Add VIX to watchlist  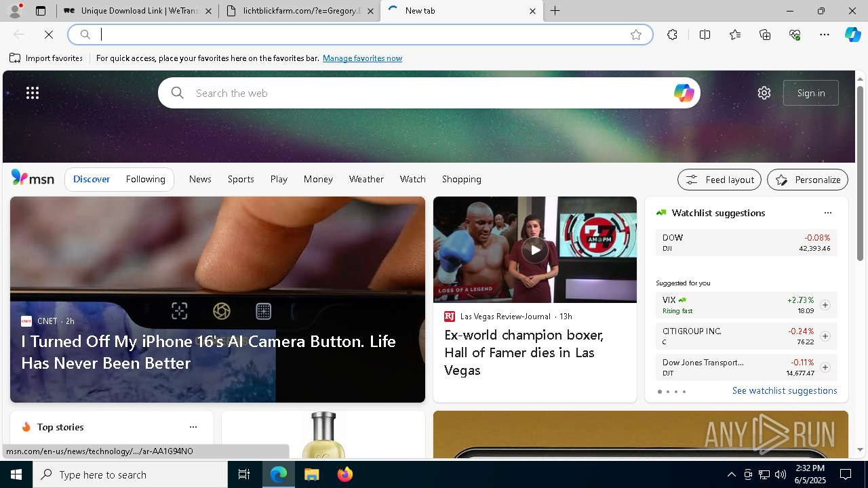click(825, 305)
